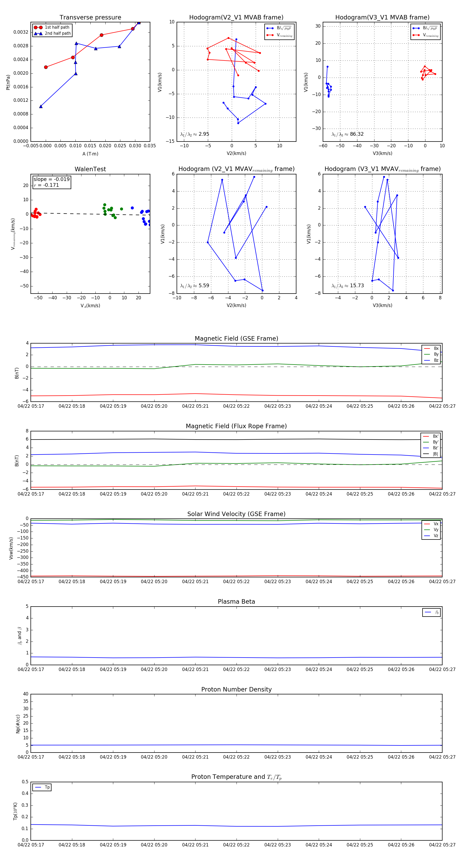Click the 'Hodogram (V3_V1 MVAV remaining frame)' title
Viewport: 473px width, 868px height.
382,169
